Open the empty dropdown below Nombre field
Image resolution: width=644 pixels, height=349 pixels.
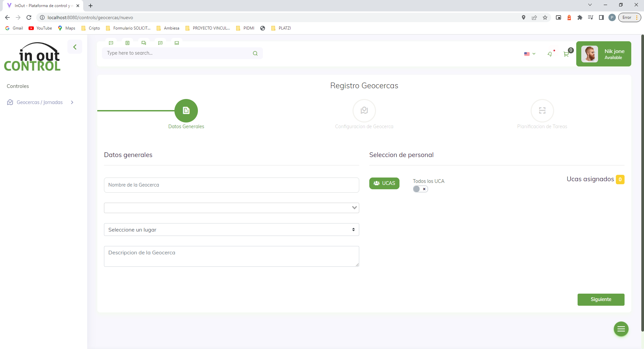(x=231, y=208)
